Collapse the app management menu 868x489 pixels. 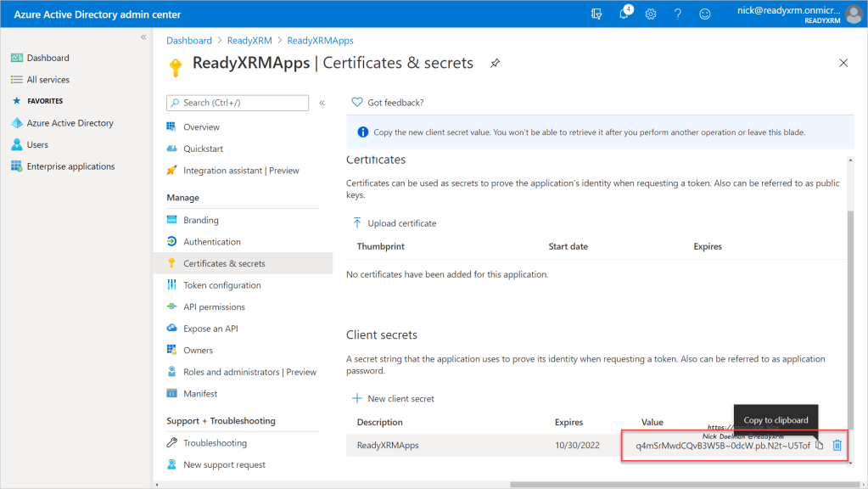[322, 103]
